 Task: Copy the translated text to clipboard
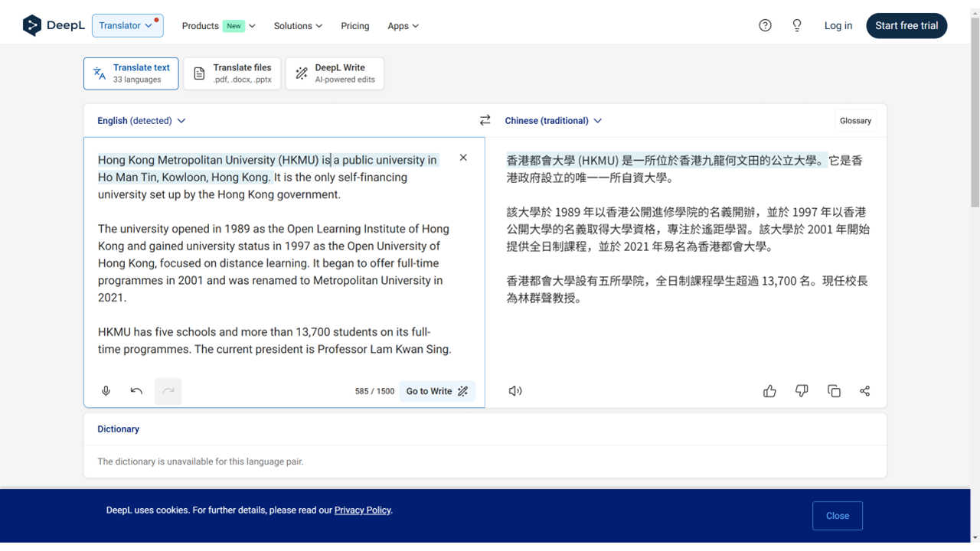834,391
